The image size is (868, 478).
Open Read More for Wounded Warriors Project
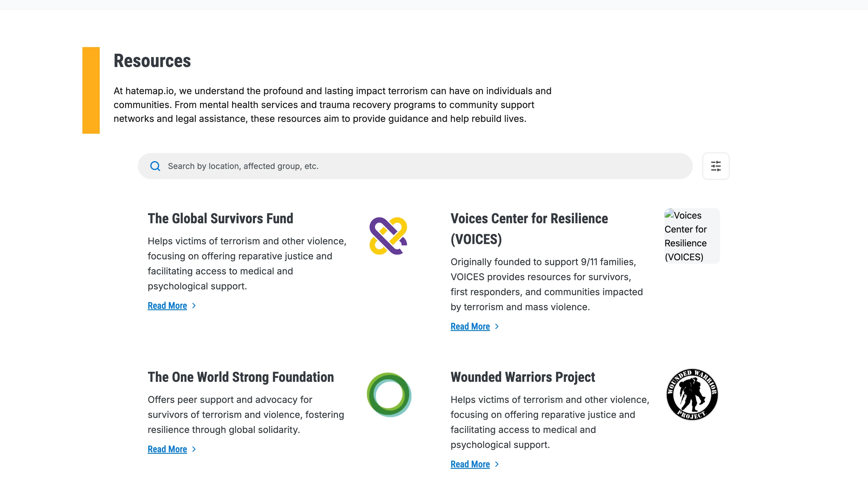coord(470,464)
